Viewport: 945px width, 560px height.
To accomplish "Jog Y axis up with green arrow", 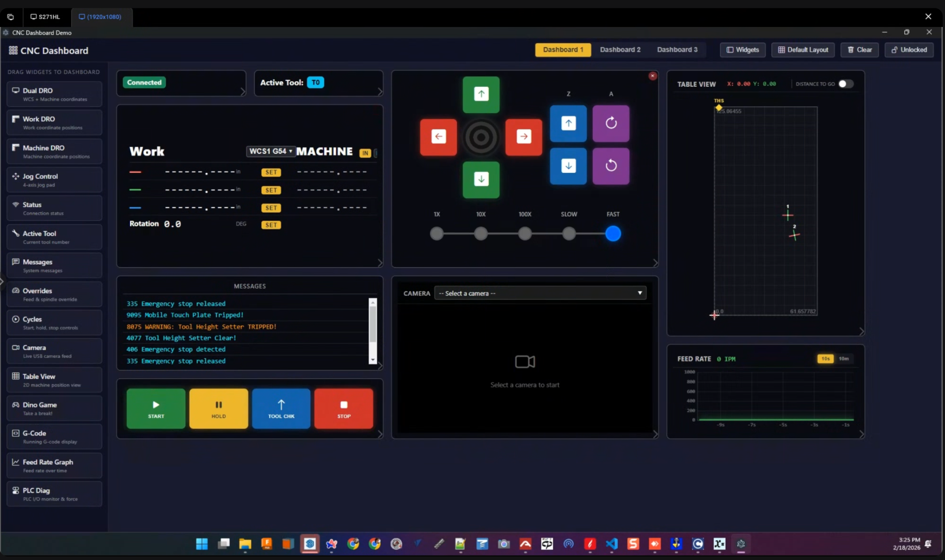I will click(481, 94).
